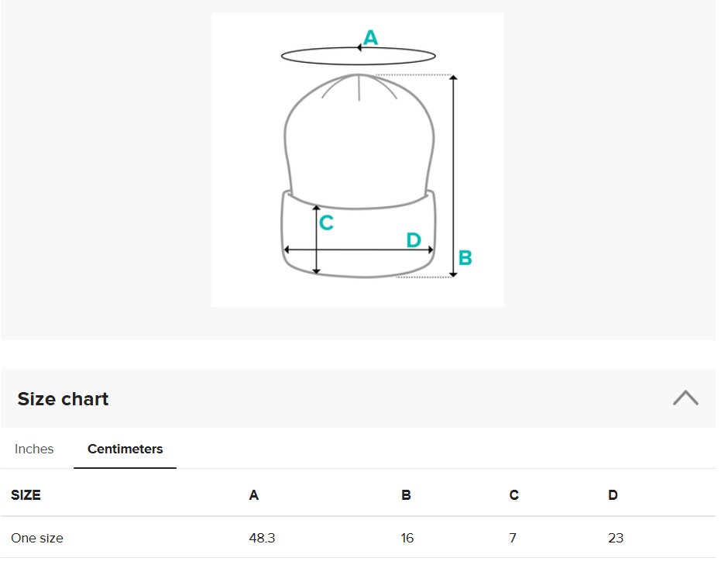
Task: Click the circumference ellipse icon above hat
Action: tap(358, 57)
